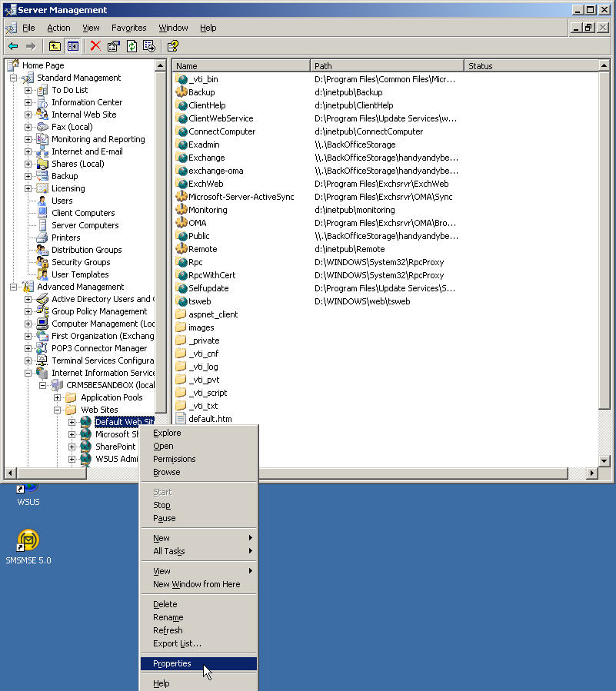This screenshot has height=691, width=616.
Task: Open the Action menu
Action: [58, 28]
